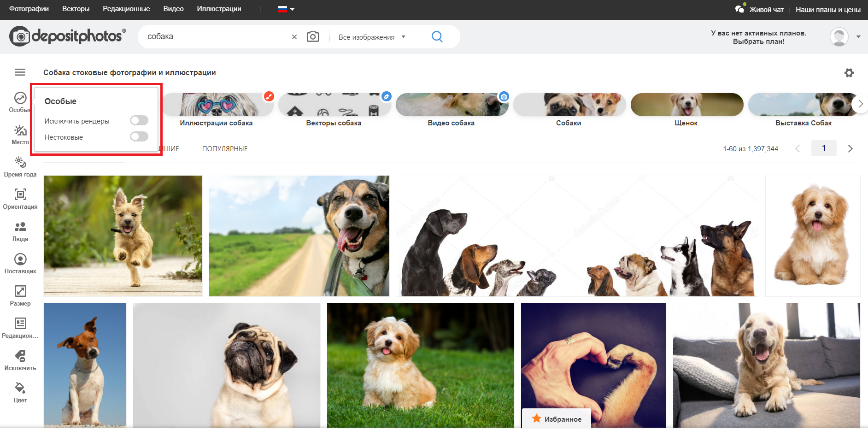Open the Видео menu
The image size is (868, 430).
pyautogui.click(x=173, y=9)
